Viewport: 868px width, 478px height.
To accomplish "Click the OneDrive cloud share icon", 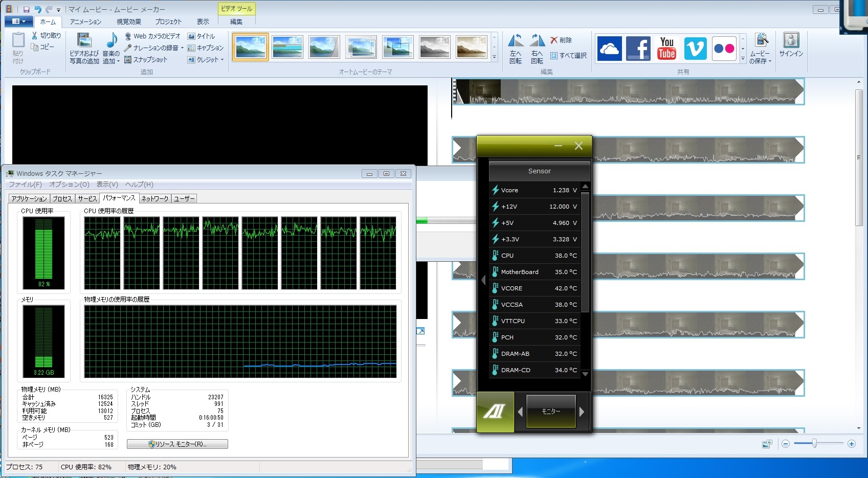I will pyautogui.click(x=609, y=49).
